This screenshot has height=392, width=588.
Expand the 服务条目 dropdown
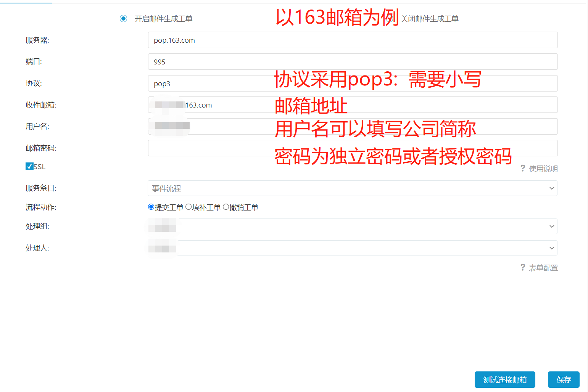point(352,188)
